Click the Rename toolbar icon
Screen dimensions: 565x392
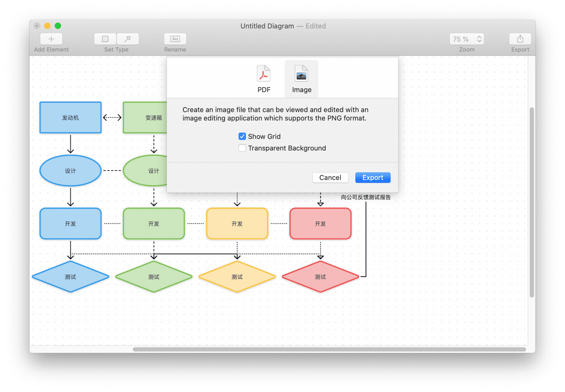click(x=175, y=39)
